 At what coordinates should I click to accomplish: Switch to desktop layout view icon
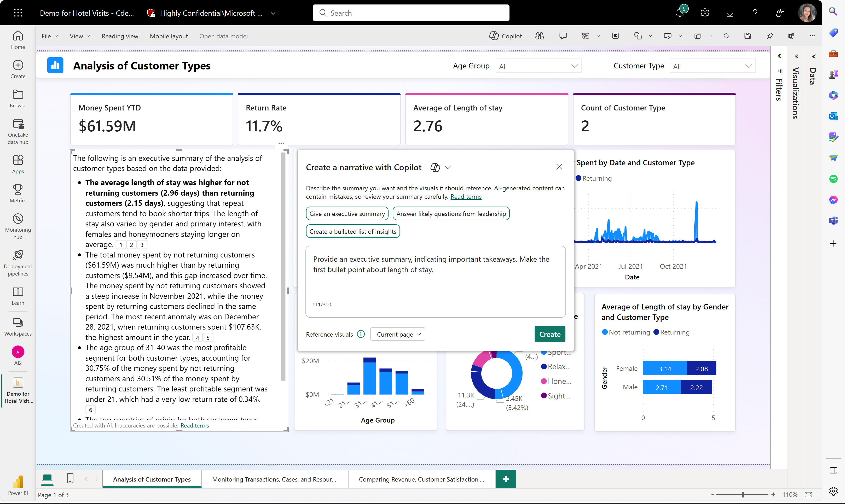point(47,478)
